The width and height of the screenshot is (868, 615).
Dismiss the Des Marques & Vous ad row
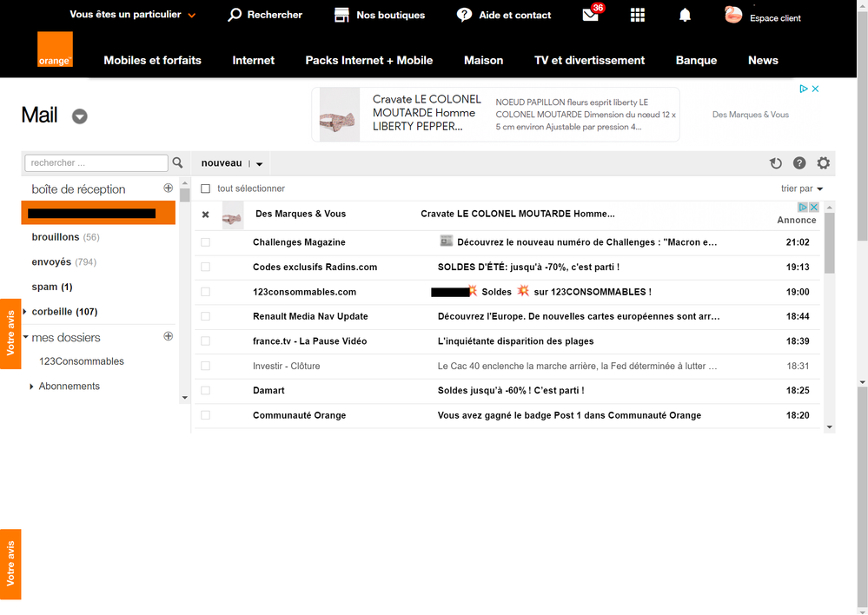(205, 215)
